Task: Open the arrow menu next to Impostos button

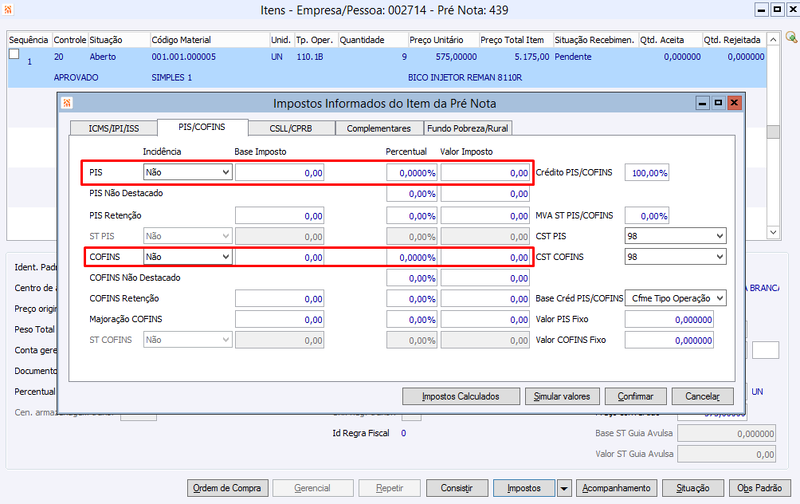Action: click(x=564, y=488)
